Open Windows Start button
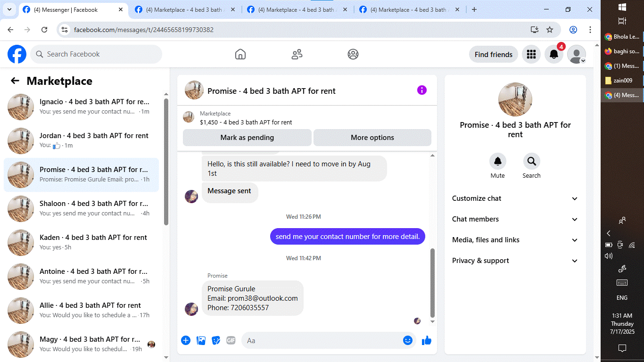Screen dimensions: 644x362 (x=622, y=7)
